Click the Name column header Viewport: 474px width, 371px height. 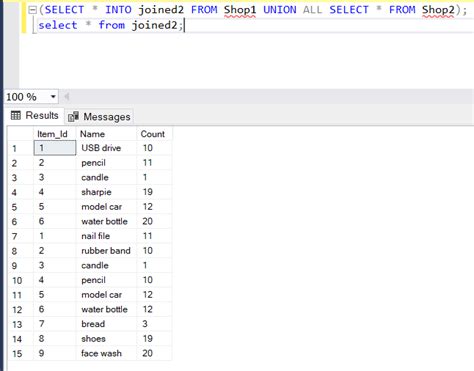pos(106,134)
